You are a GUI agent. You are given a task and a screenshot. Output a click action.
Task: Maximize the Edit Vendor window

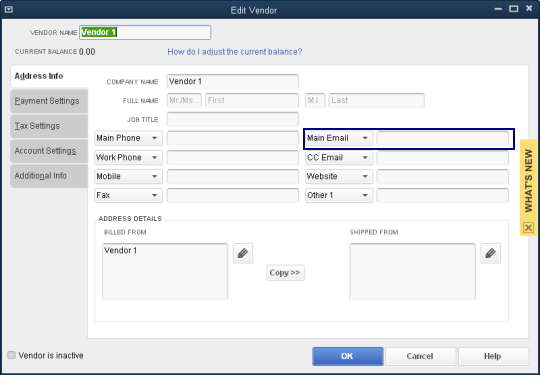pos(513,9)
